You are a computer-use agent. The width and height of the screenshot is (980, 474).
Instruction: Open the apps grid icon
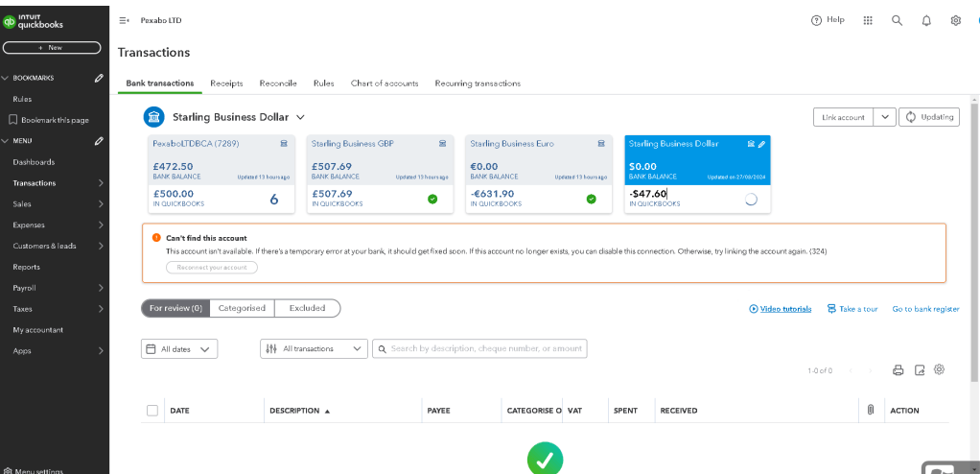pos(868,21)
